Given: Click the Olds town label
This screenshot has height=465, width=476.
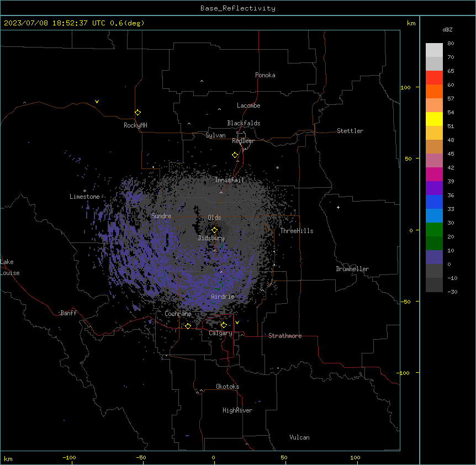Looking at the screenshot, I should [x=214, y=218].
